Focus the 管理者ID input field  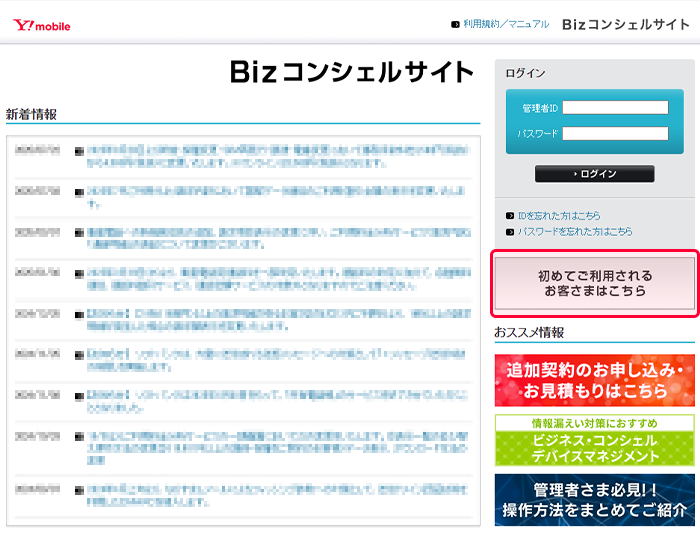(x=614, y=108)
